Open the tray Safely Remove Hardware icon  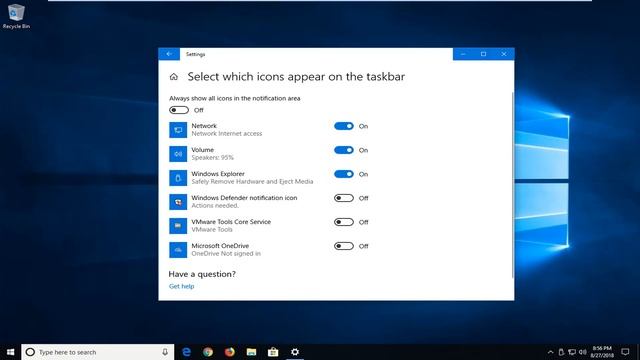point(561,352)
